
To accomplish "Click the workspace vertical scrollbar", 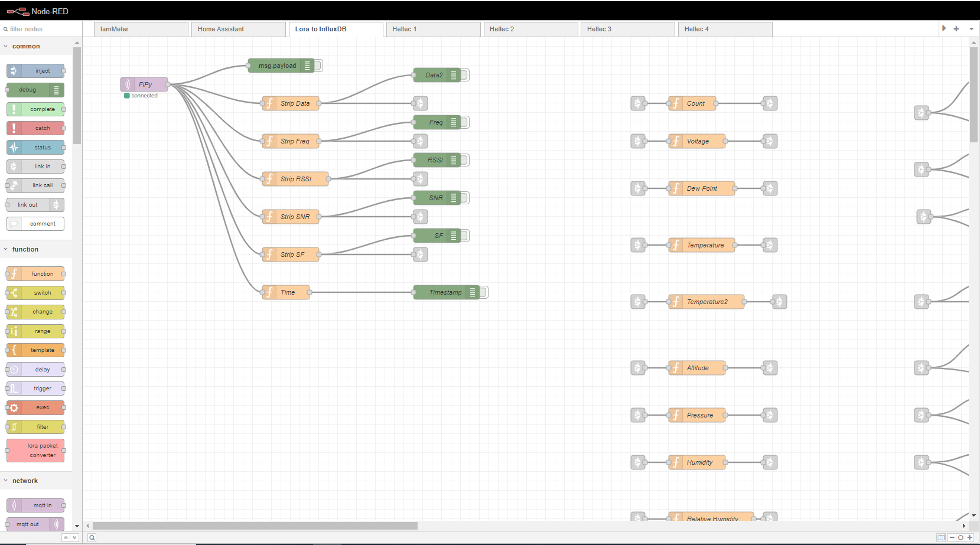I will pos(974,94).
